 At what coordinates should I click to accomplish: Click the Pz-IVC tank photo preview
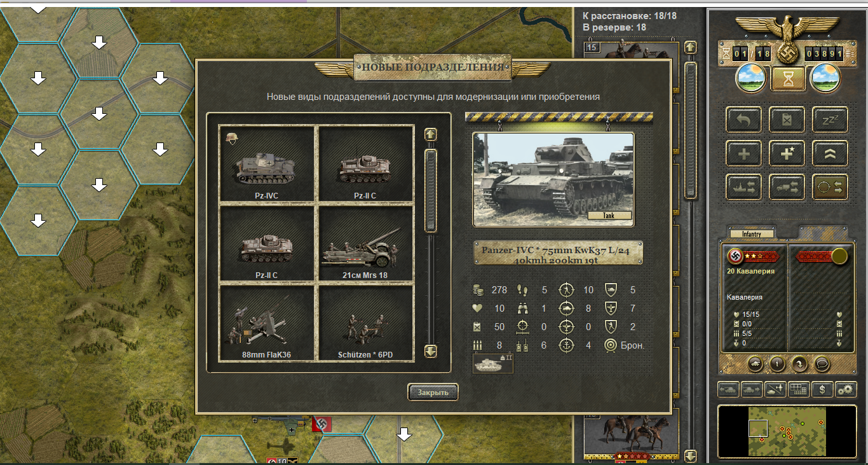pos(553,179)
